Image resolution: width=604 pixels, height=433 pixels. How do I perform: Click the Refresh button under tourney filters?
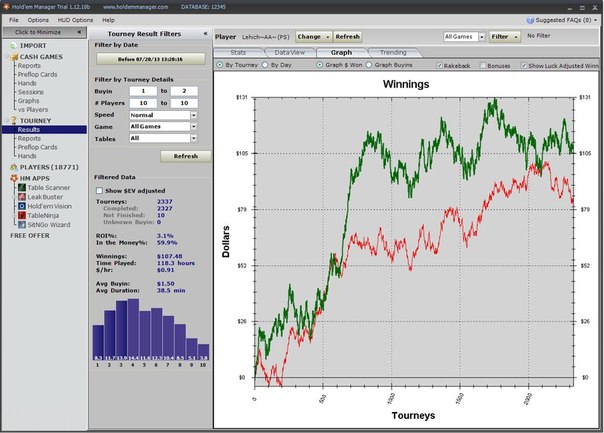(186, 156)
